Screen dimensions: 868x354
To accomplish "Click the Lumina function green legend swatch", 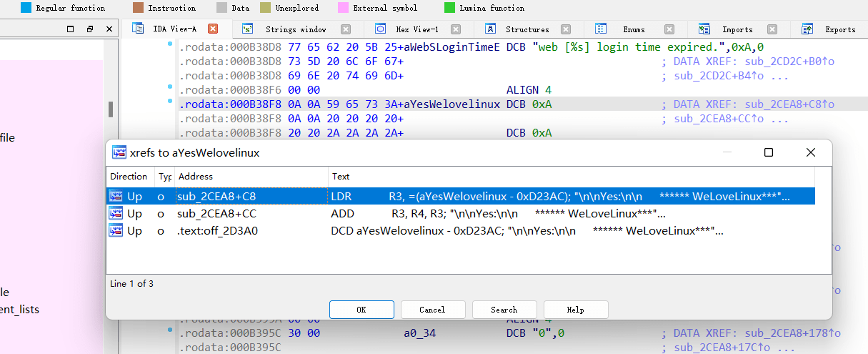I will [x=449, y=8].
